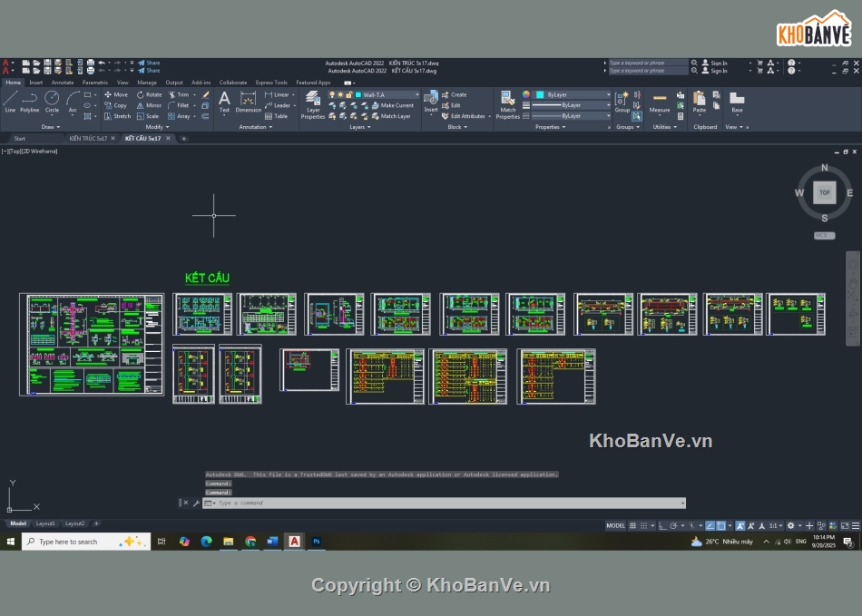Click the object color wheel swatch
This screenshot has width=862, height=616.
(x=526, y=94)
